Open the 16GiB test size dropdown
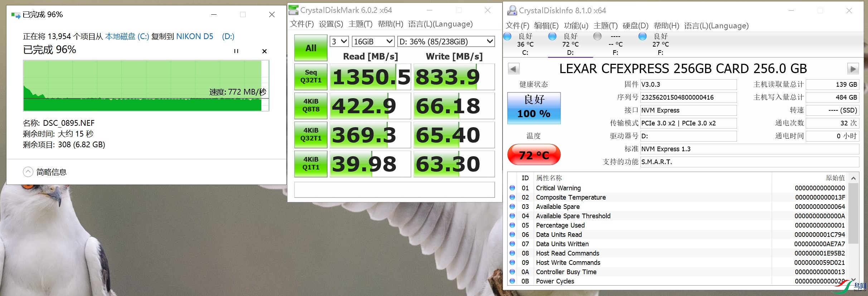This screenshot has height=296, width=868. (x=373, y=42)
